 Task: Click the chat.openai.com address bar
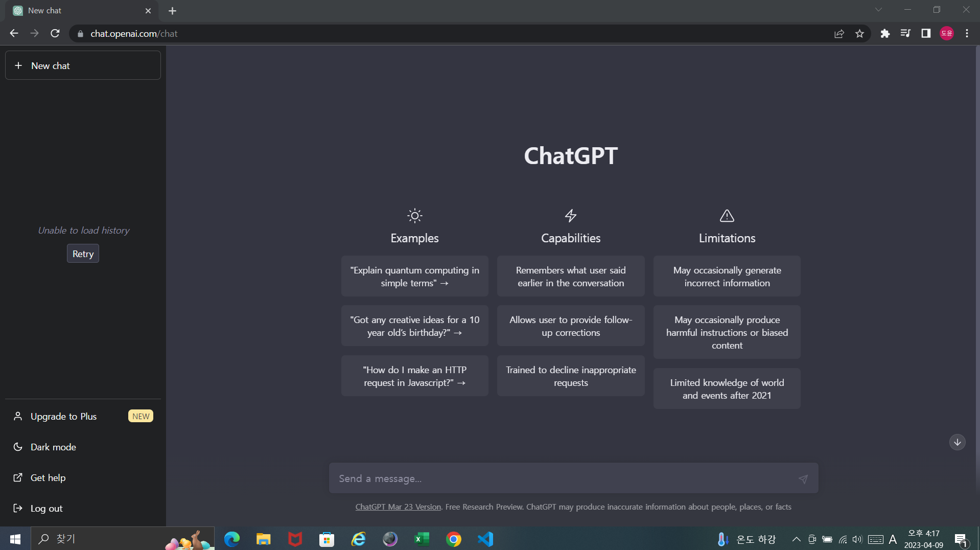point(450,34)
